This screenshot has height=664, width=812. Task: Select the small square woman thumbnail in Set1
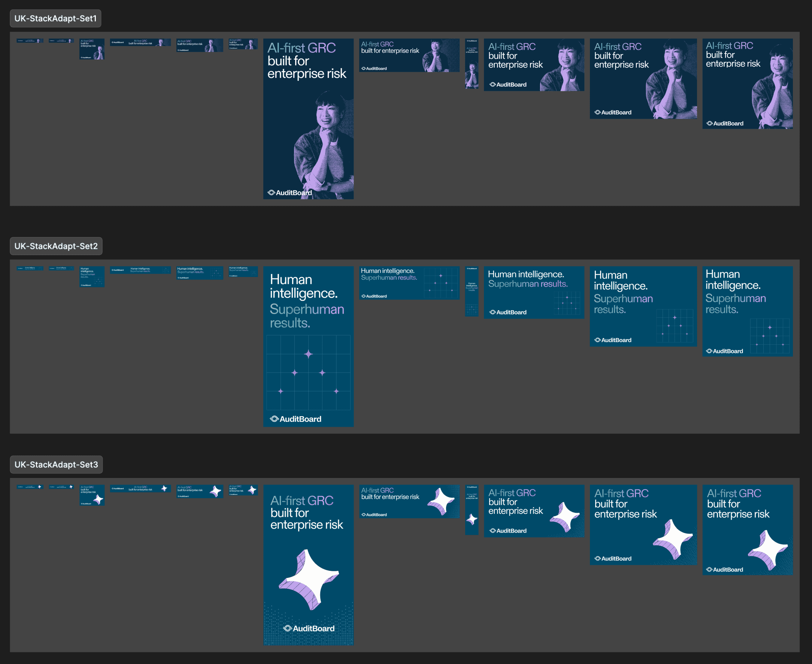click(92, 49)
